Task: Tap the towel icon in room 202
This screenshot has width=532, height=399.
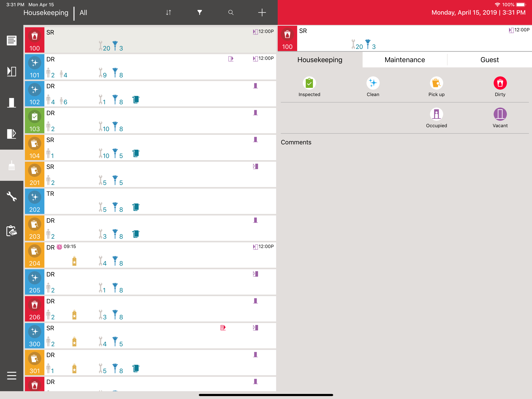Action: [136, 207]
